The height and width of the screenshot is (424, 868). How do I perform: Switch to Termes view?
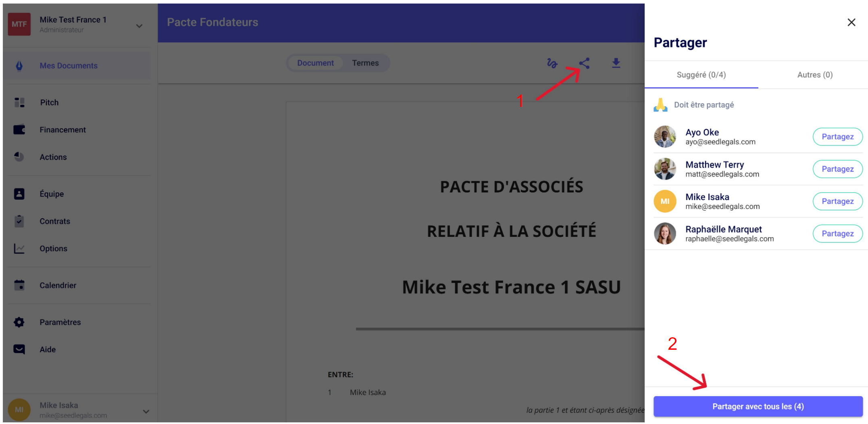(365, 63)
